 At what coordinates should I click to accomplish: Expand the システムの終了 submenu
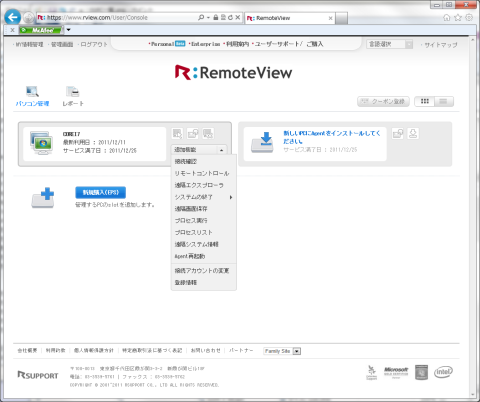[204, 197]
